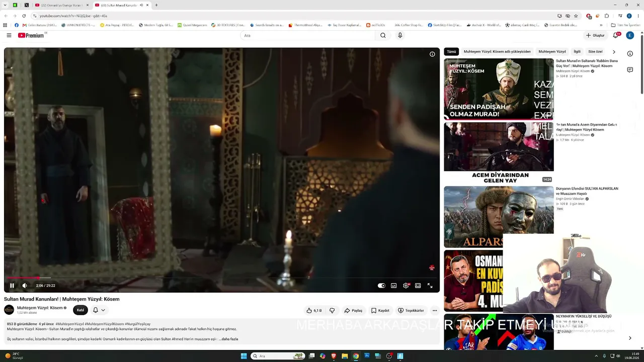Viewport: 644px width, 362px height.
Task: Open the Senden Padişah Olmaz Murad thumbnail
Action: tap(499, 89)
